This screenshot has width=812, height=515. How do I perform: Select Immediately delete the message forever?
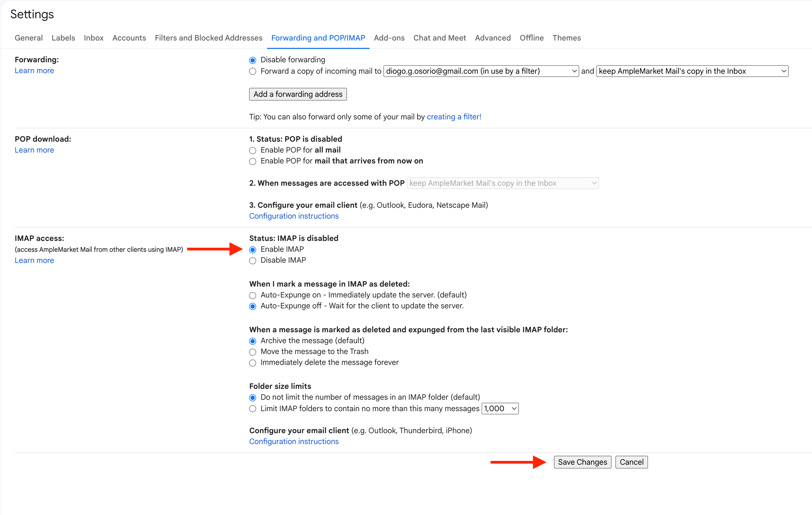253,363
